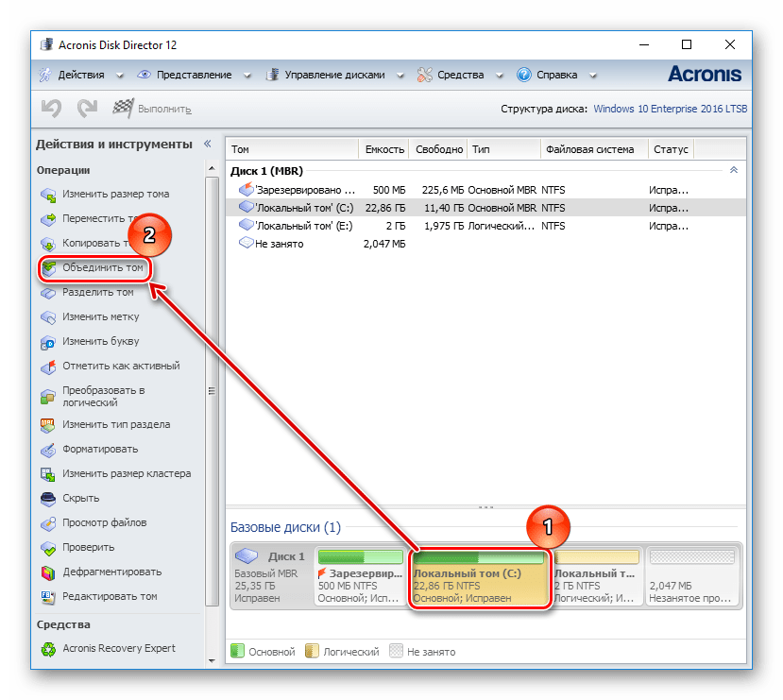This screenshot has height=700, width=783.
Task: Collapse the Диск 1 (MBR) group
Action: pyautogui.click(x=733, y=171)
